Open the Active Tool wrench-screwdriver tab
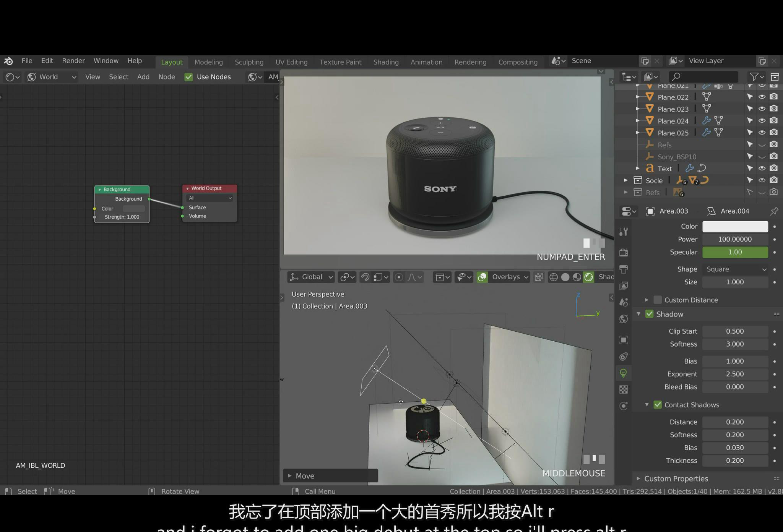The height and width of the screenshot is (532, 783). (x=624, y=232)
